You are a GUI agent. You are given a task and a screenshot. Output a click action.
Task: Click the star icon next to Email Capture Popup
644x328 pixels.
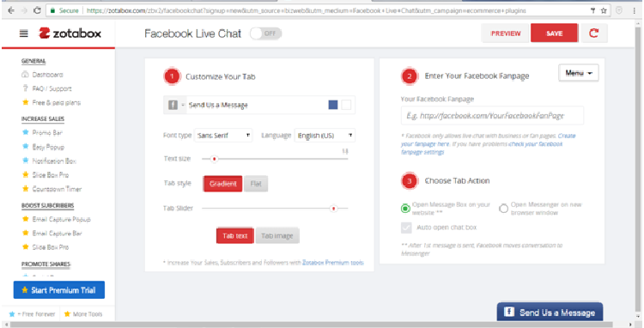point(26,219)
